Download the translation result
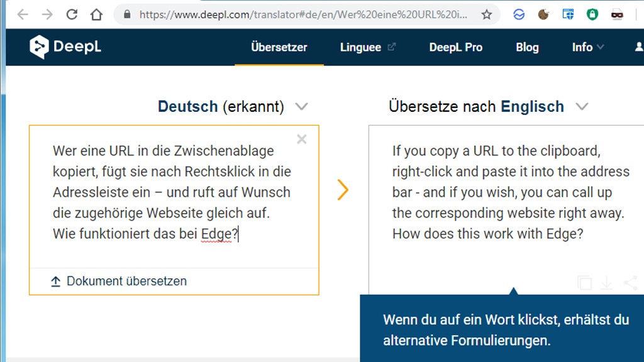 point(606,283)
